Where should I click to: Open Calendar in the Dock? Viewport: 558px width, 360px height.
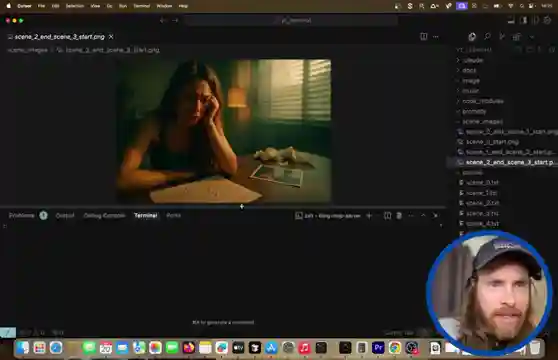tap(106, 348)
